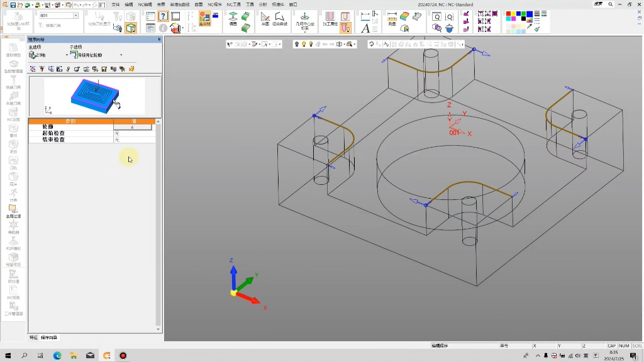Image resolution: width=644 pixels, height=362 pixels.
Task: Toggle the highlighted 3D box display icon
Action: (x=130, y=28)
